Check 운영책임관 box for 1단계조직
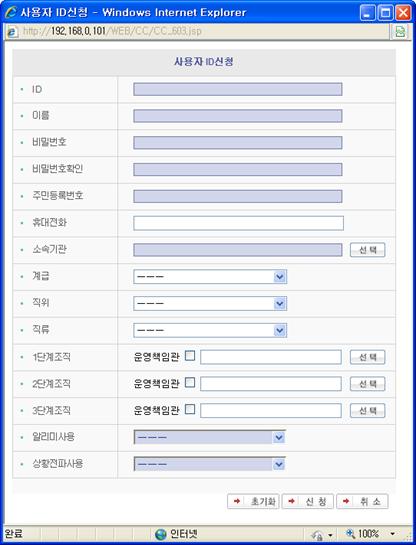Image resolution: width=416 pixels, height=545 pixels. click(x=190, y=356)
